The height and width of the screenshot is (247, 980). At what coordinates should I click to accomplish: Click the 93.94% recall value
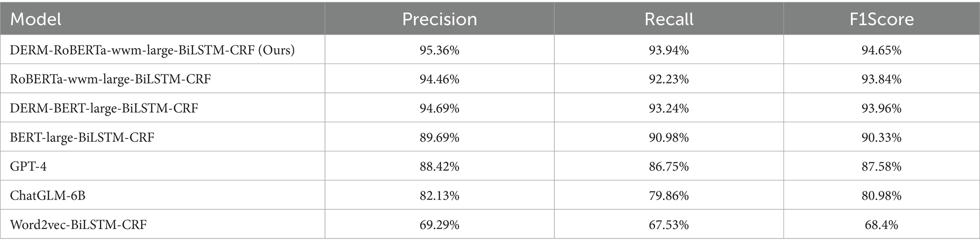point(668,50)
